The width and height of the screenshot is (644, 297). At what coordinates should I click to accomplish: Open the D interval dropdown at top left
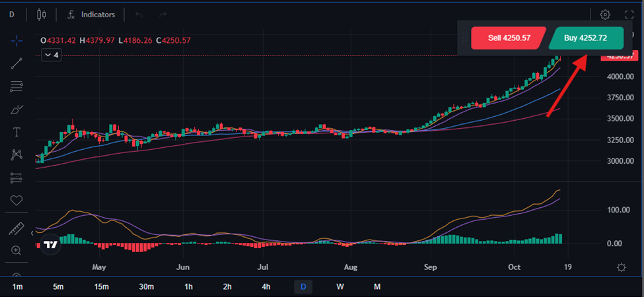tap(12, 15)
